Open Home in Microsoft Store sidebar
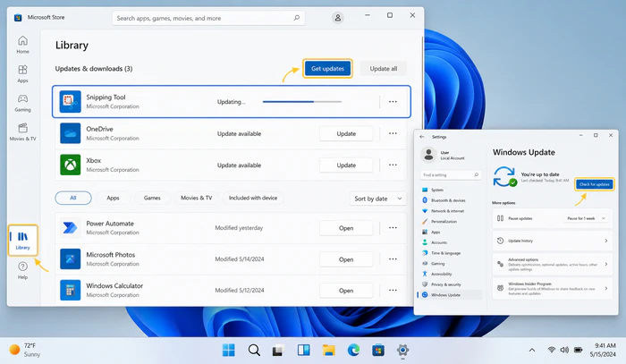The image size is (626, 364). (x=22, y=45)
